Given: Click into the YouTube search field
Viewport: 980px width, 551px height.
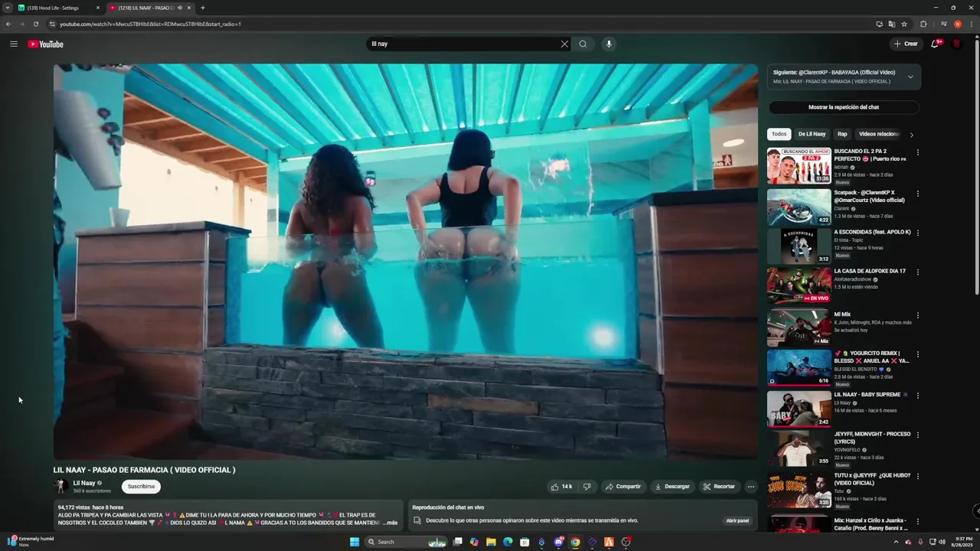Looking at the screenshot, I should point(463,44).
